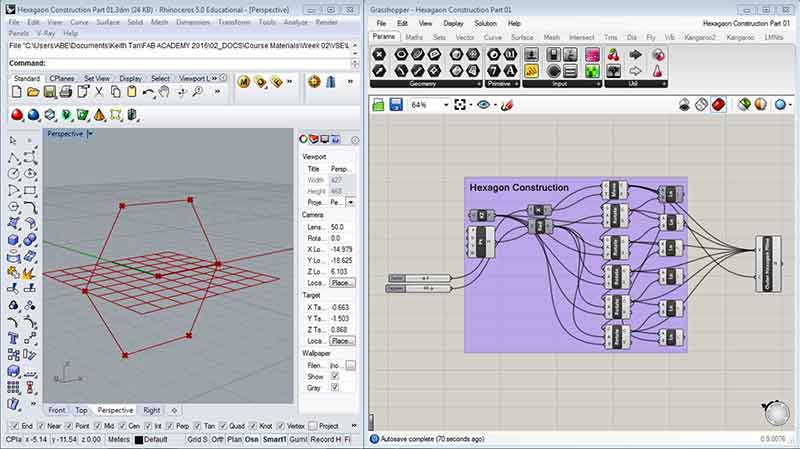Click the target location Place button
This screenshot has height=449, width=800.
coord(342,341)
